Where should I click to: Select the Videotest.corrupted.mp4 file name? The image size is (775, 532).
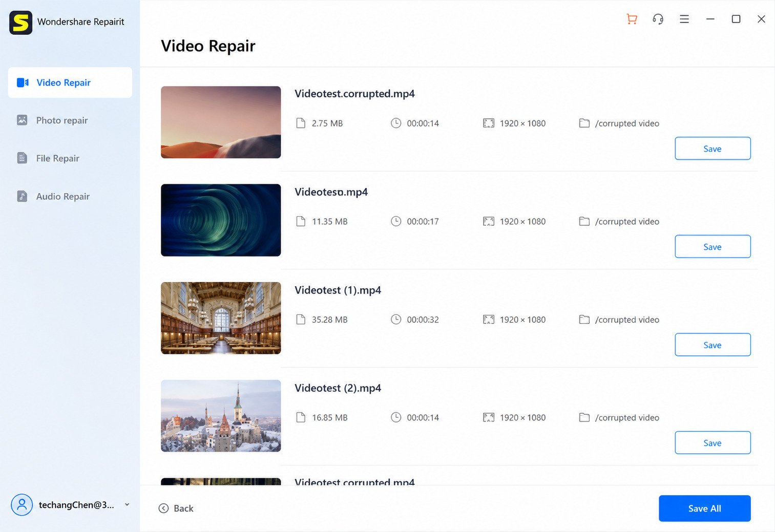(x=354, y=94)
